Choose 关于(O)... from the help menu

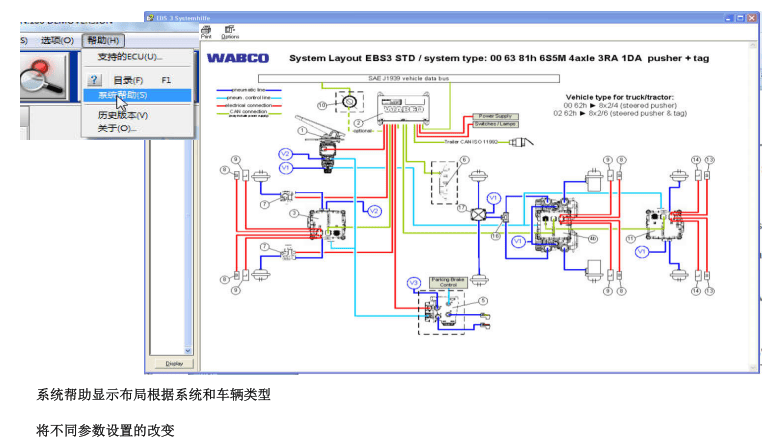click(117, 128)
